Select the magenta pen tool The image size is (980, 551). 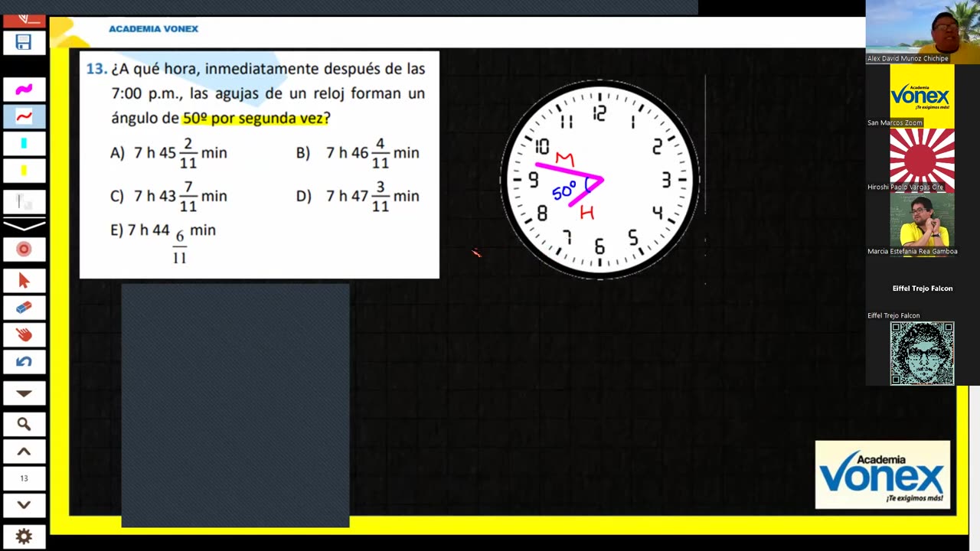click(x=24, y=90)
